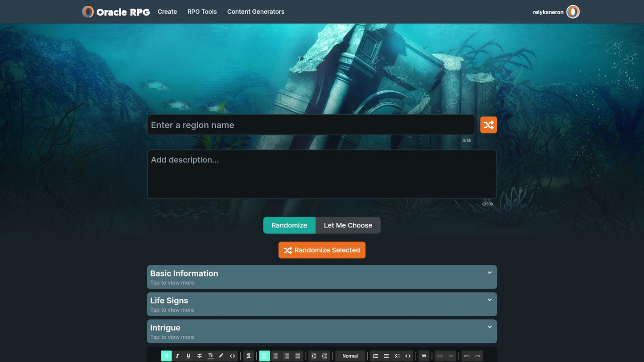
Task: Apply underline formatting in the toolbar
Action: 189,356
